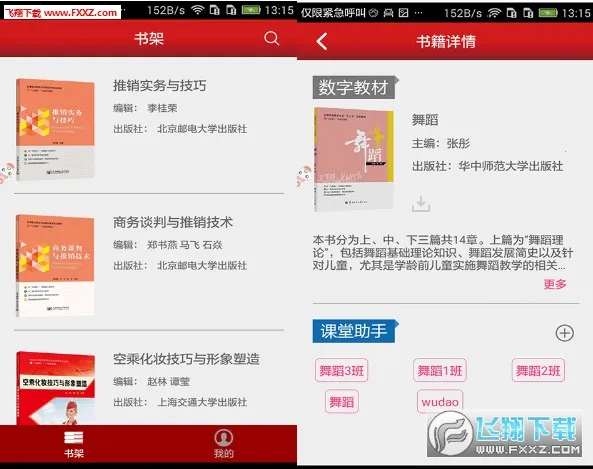Tap the editor line 郑书燕 马飞 石焱

pyautogui.click(x=168, y=245)
